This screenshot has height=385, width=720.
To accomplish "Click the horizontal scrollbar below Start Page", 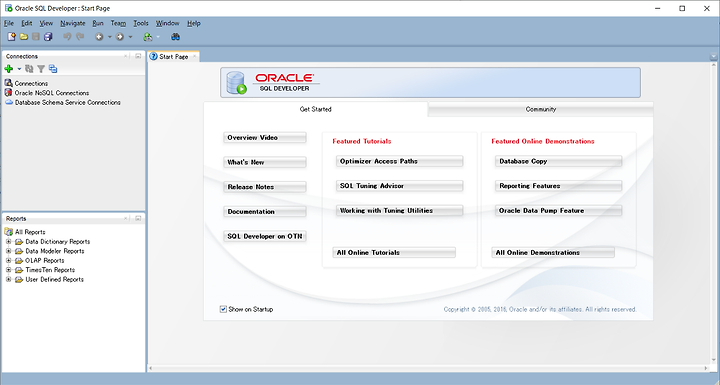I will 428,368.
